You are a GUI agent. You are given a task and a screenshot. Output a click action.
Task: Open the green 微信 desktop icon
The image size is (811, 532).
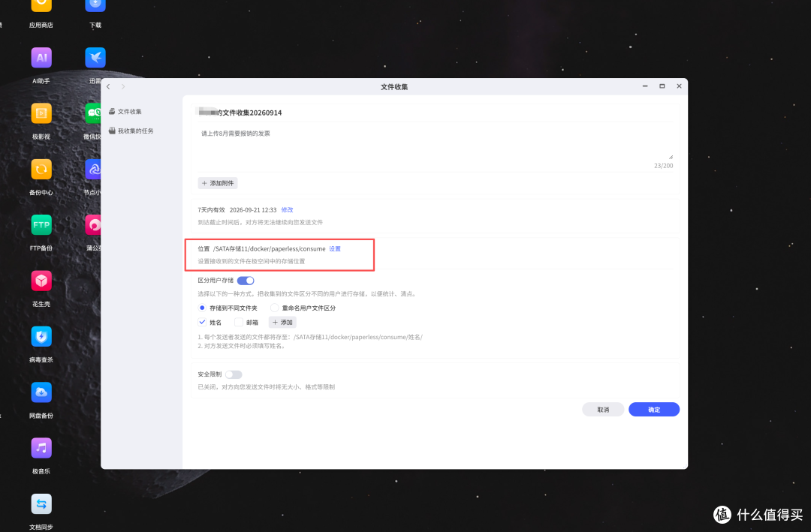(93, 113)
